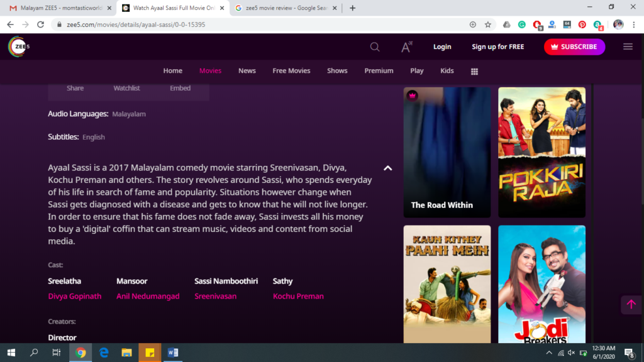Click the Login link
Screen dimensions: 644x362
coord(442,47)
